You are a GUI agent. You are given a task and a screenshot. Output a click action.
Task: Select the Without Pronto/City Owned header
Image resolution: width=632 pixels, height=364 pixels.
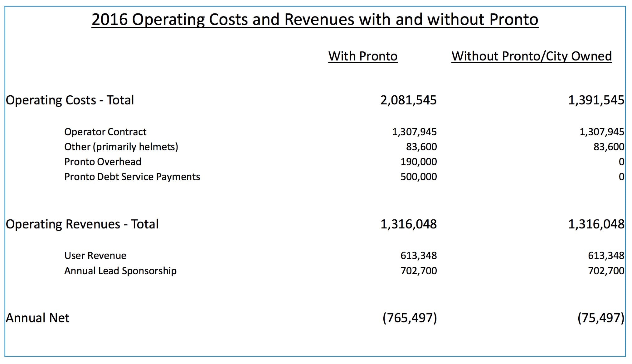click(531, 56)
